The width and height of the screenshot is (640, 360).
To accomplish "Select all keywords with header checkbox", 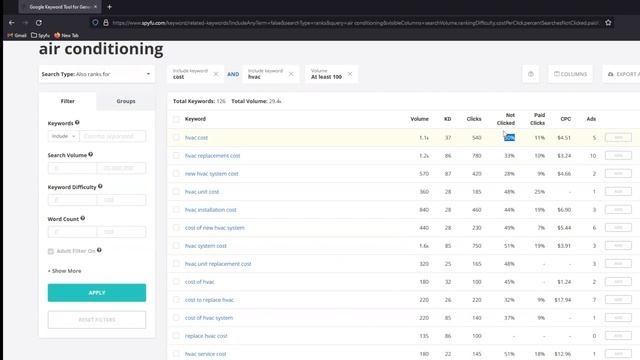I will (176, 119).
